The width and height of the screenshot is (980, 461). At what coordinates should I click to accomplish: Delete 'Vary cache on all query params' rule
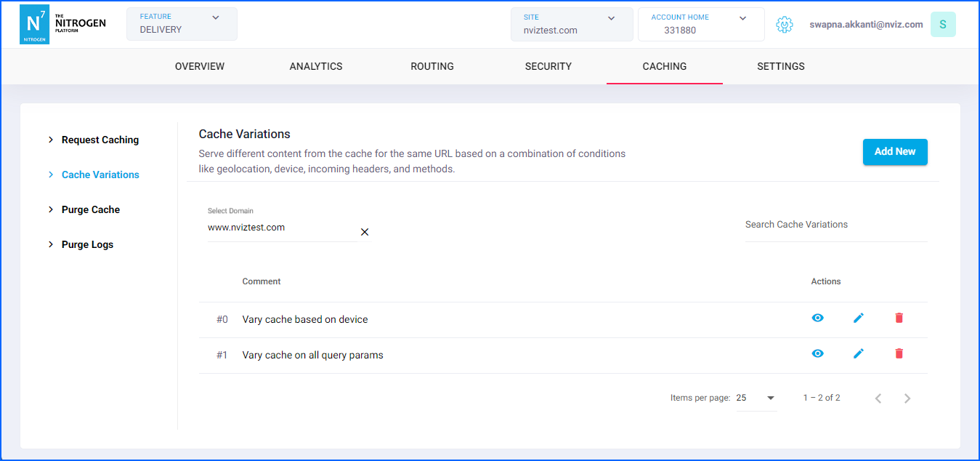tap(899, 354)
